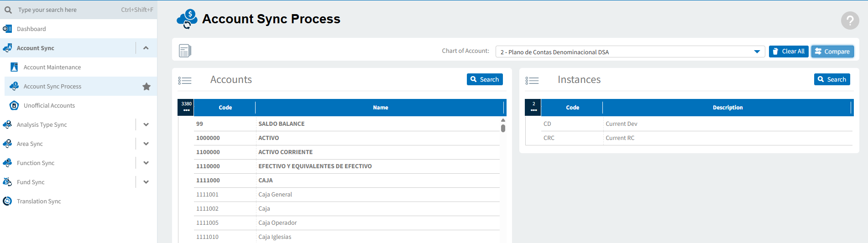
Task: Click the Function Sync icon
Action: pos(7,163)
